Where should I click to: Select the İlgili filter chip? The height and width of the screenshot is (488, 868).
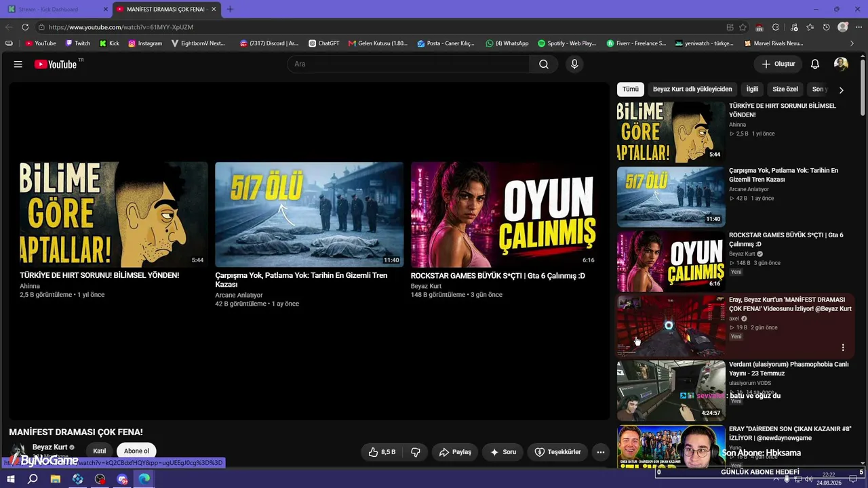coord(752,89)
